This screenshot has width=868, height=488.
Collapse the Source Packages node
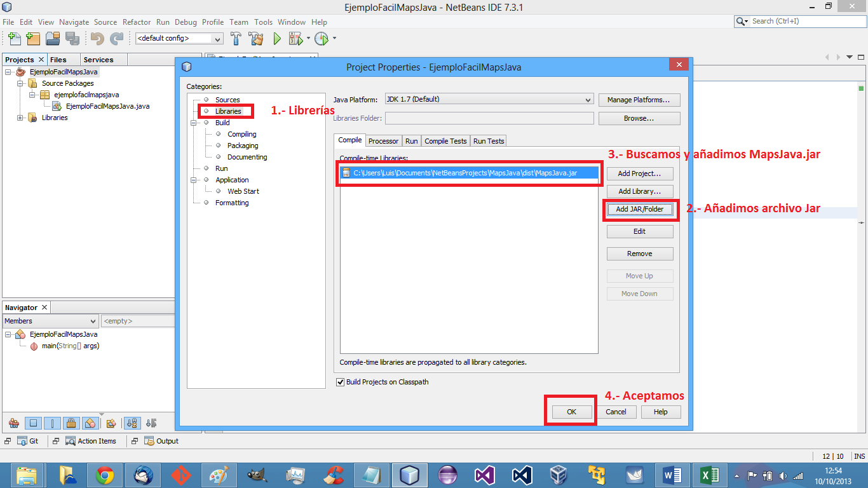click(20, 83)
